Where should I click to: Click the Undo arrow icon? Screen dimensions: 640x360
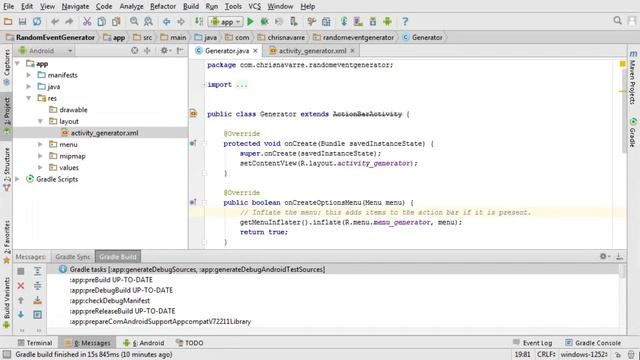pyautogui.click(x=55, y=22)
